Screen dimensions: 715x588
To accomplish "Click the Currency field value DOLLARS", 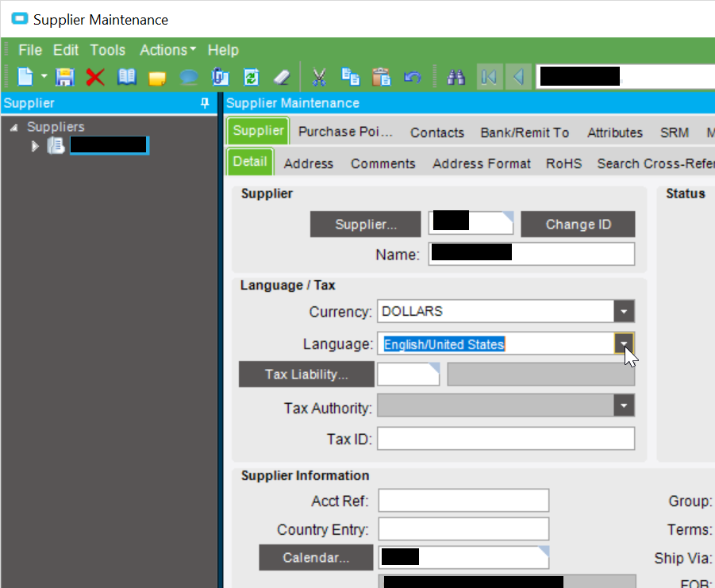I will coord(412,311).
